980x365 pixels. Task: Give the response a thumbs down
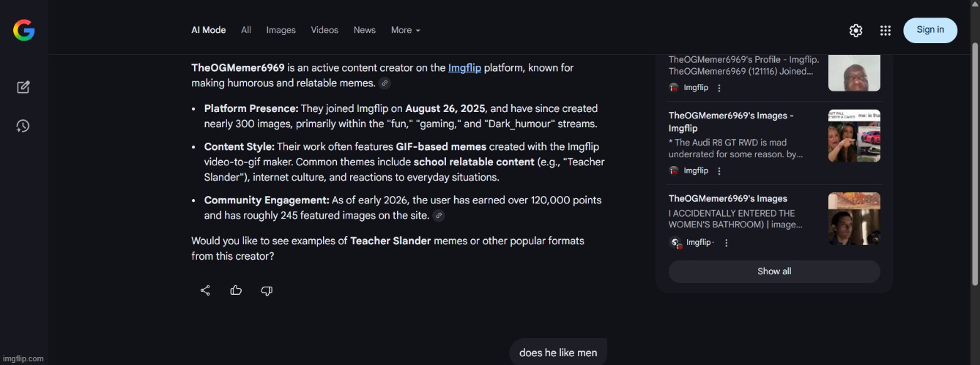[267, 290]
